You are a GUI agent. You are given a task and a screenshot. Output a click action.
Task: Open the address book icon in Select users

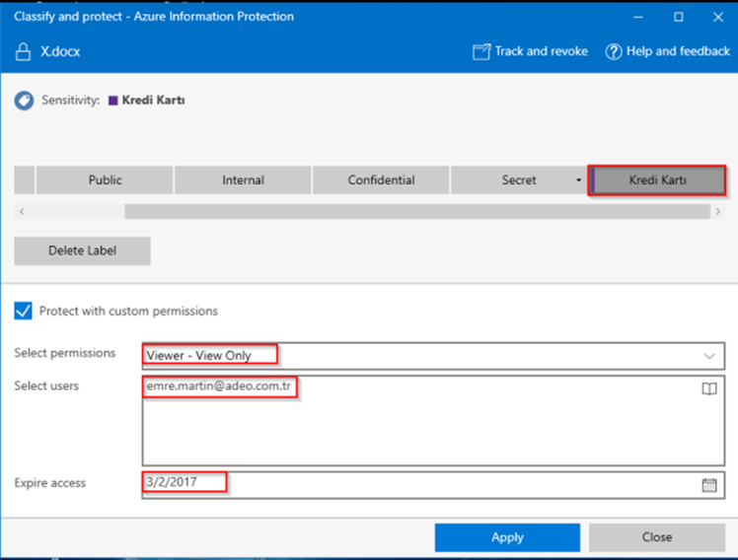click(709, 388)
